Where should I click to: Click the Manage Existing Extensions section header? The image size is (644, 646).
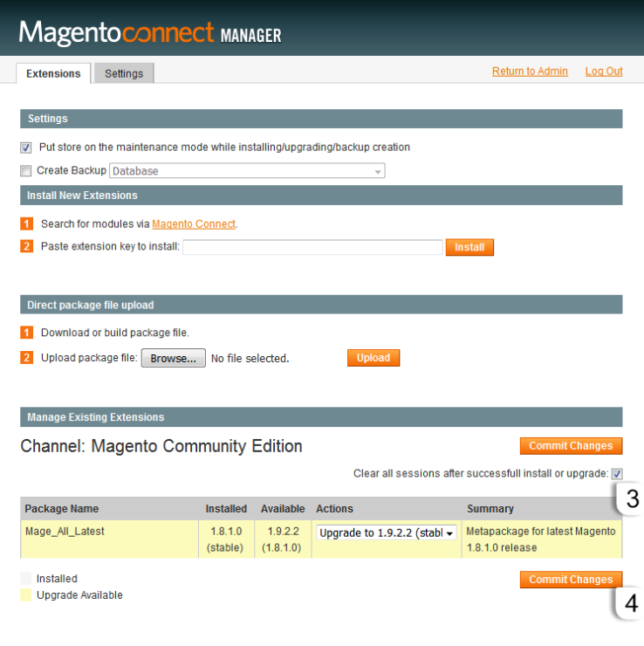click(321, 417)
